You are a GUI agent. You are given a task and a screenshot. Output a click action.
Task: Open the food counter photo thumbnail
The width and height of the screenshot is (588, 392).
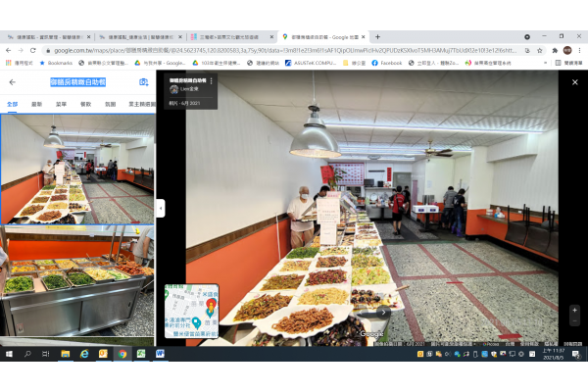[77, 280]
